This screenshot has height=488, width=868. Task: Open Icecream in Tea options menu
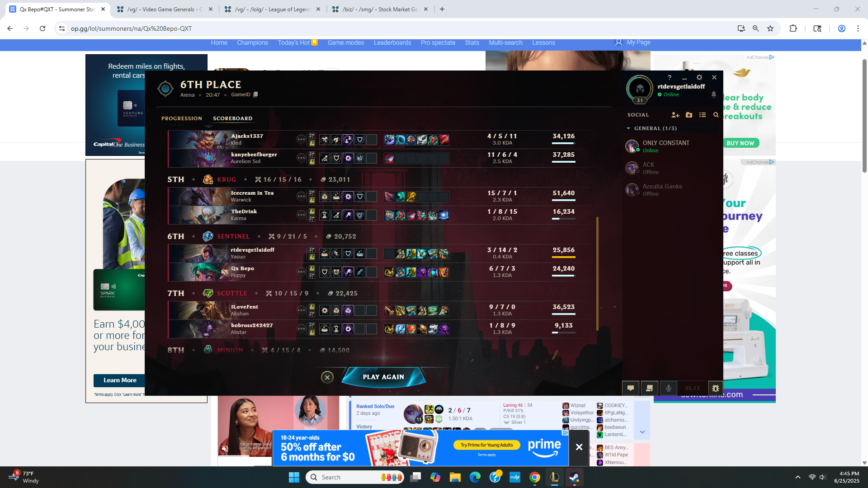(301, 196)
